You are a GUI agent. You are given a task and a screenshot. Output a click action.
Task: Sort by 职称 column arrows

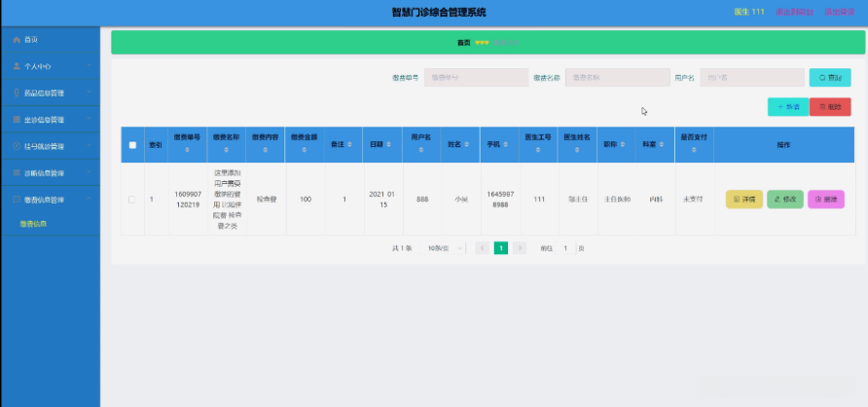pos(623,144)
